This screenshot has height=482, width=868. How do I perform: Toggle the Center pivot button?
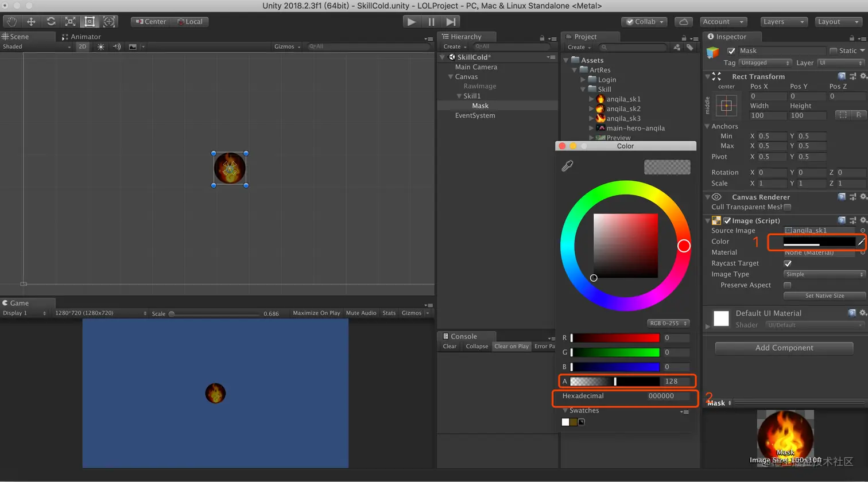click(151, 22)
